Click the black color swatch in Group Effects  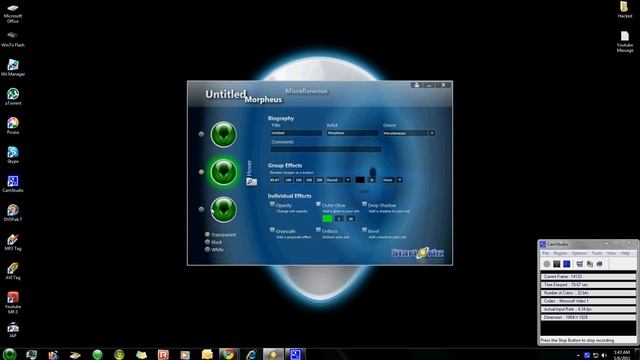pyautogui.click(x=360, y=180)
